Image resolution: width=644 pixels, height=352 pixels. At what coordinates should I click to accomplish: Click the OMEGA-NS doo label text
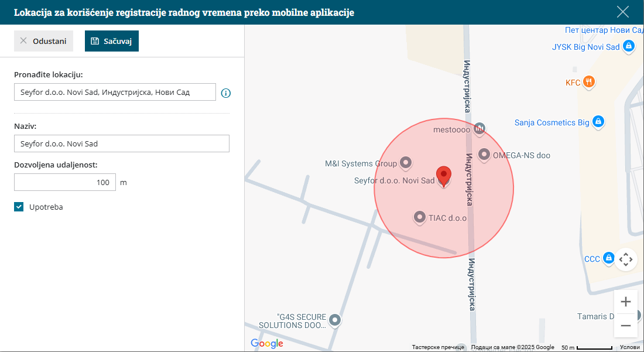click(522, 155)
